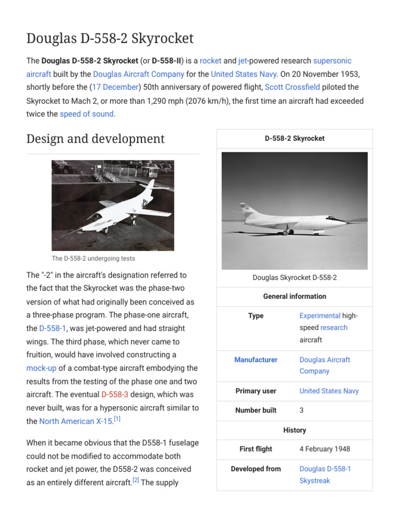Click citation reference [2]
The image size is (399, 532).
tap(136, 480)
